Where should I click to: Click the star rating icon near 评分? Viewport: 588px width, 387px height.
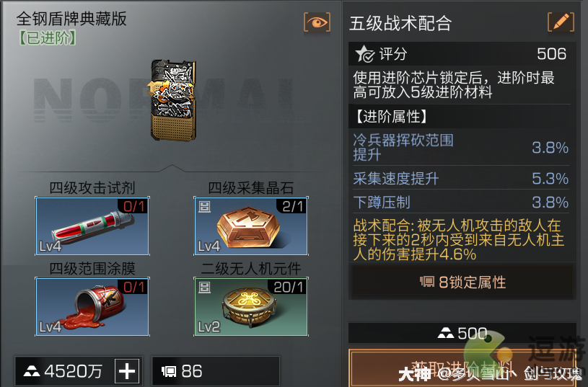pyautogui.click(x=364, y=54)
